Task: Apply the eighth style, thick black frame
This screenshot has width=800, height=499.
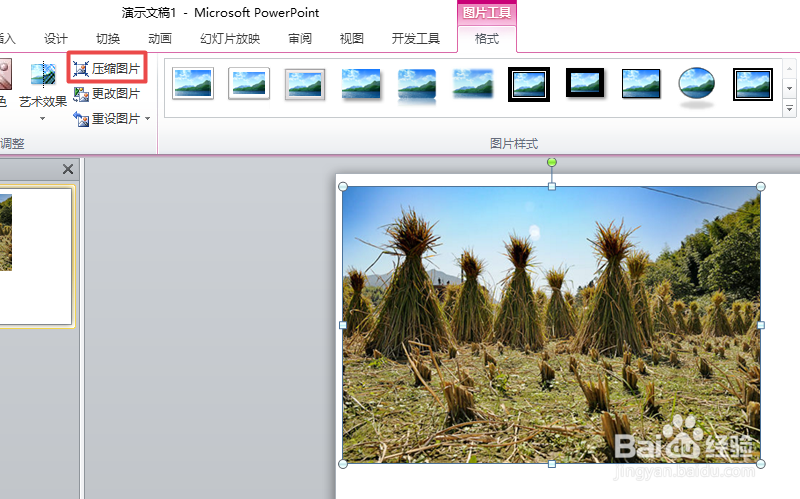Action: [585, 83]
